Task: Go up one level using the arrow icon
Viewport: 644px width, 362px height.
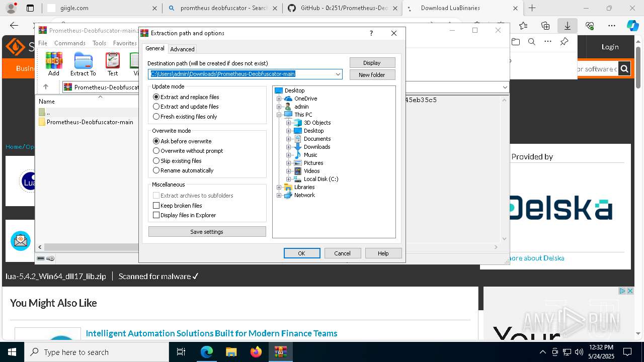Action: [x=46, y=87]
